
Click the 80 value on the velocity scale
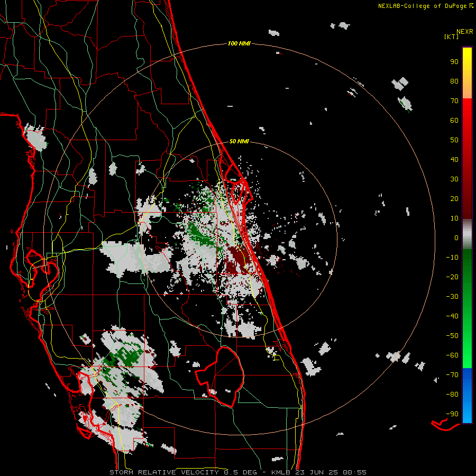tap(454, 81)
